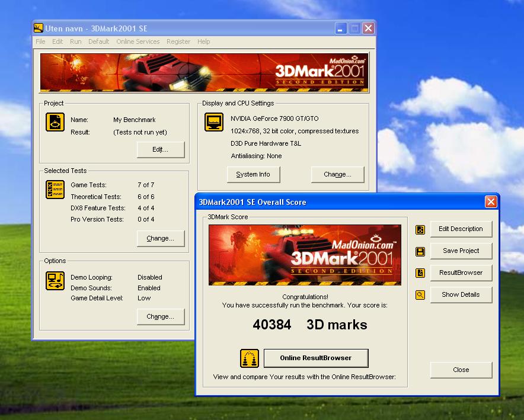Click the magnifier icon beside Show Details
Viewport: 524px width, 420px height.
(x=420, y=295)
